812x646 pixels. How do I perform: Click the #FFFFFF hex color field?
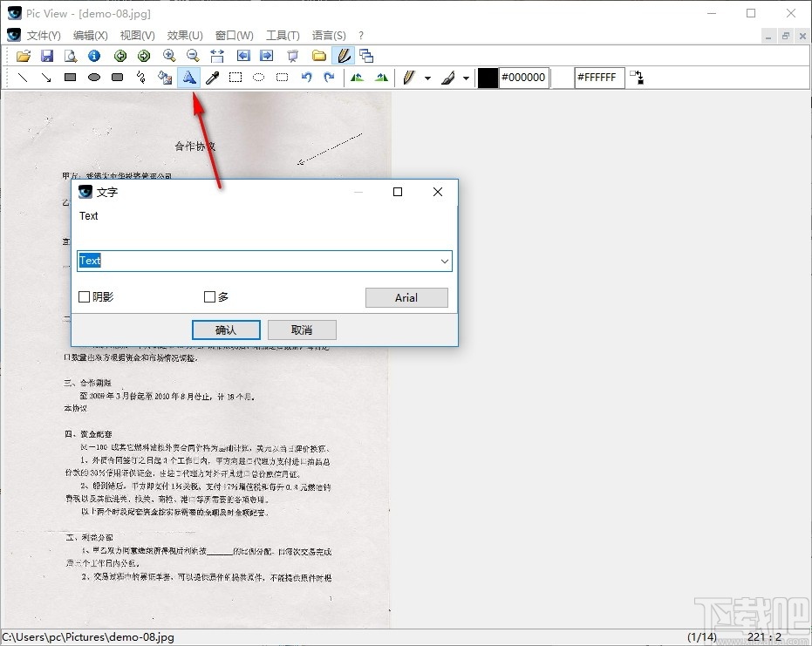[599, 78]
